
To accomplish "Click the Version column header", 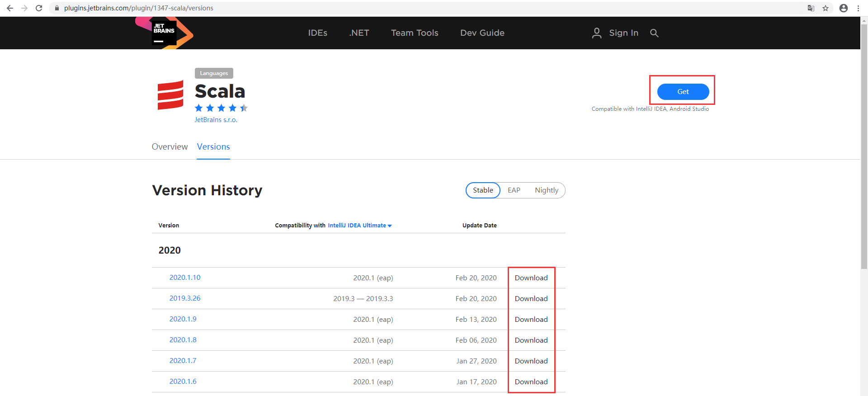I will click(169, 226).
